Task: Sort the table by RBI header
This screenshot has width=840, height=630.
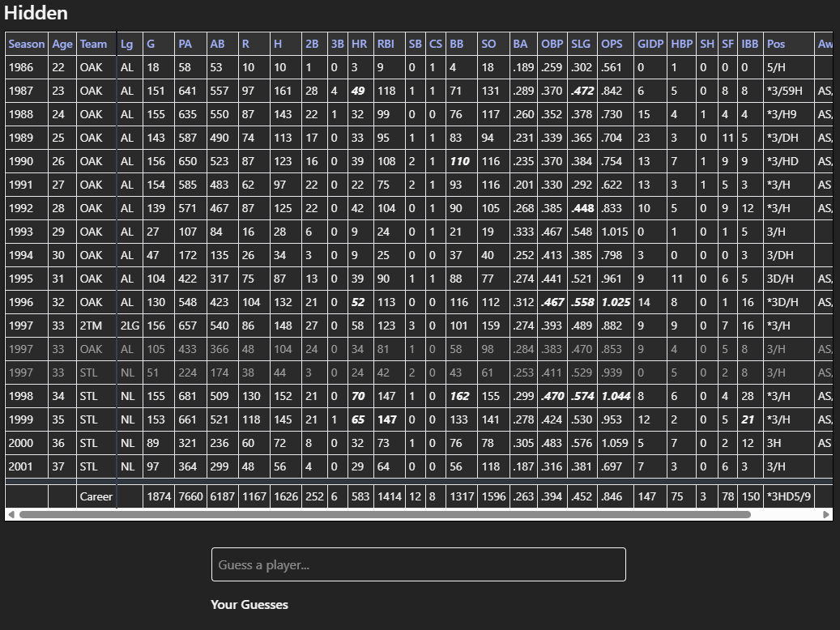Action: tap(386, 44)
